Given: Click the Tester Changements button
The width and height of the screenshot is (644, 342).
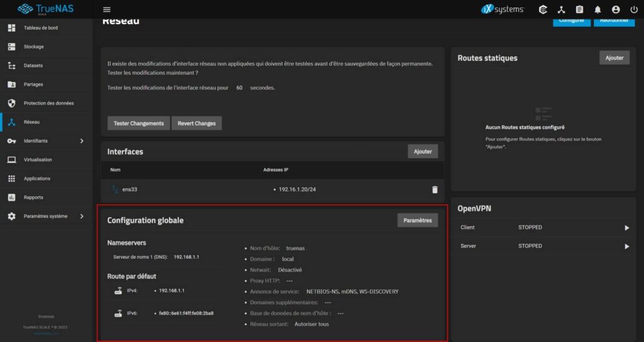Looking at the screenshot, I should coord(138,123).
